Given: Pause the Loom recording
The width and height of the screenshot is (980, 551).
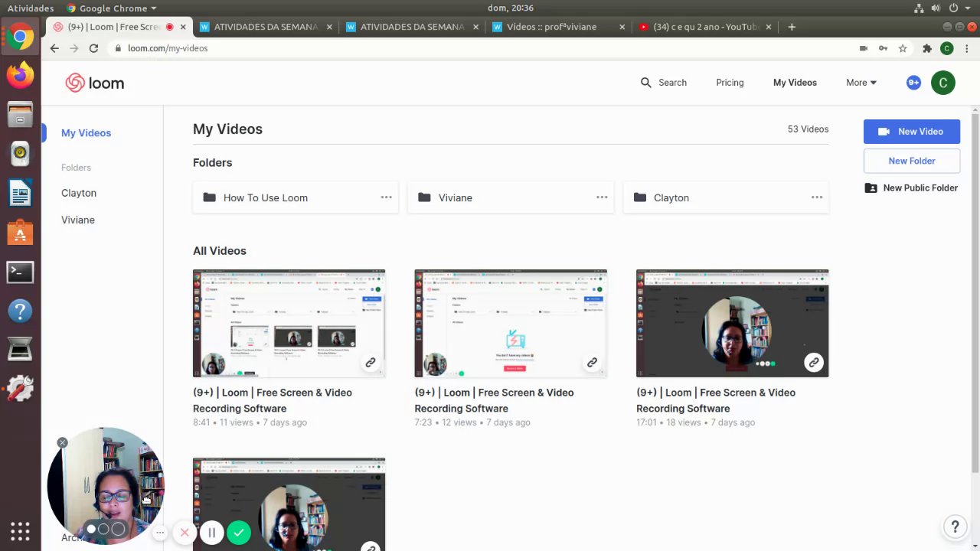Looking at the screenshot, I should click(212, 532).
